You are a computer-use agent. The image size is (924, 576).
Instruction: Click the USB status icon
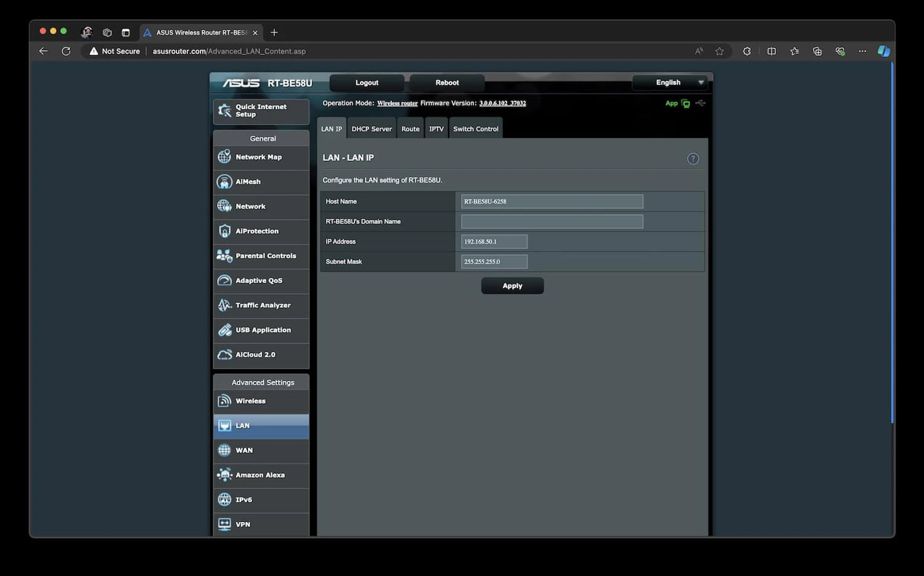pyautogui.click(x=701, y=103)
